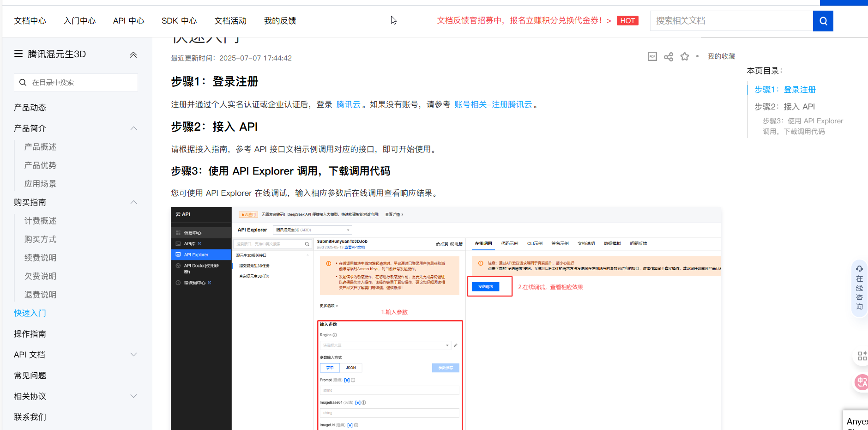Open the 账号相关-注册腾讯云 link
868x430 pixels.
click(493, 104)
